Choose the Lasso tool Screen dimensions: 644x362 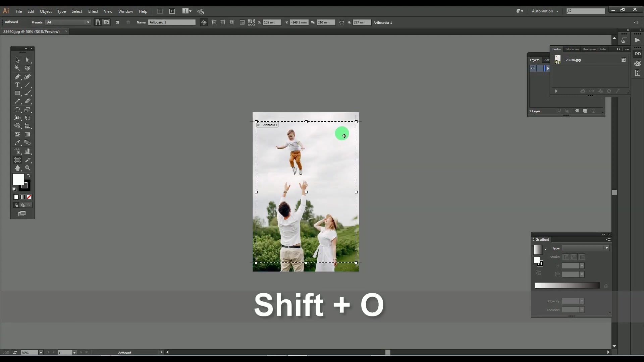point(28,68)
